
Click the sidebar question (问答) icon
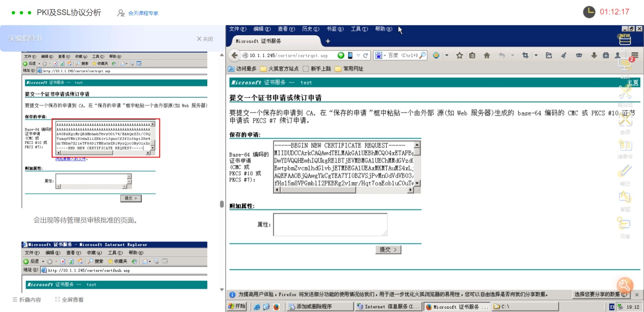point(624,223)
